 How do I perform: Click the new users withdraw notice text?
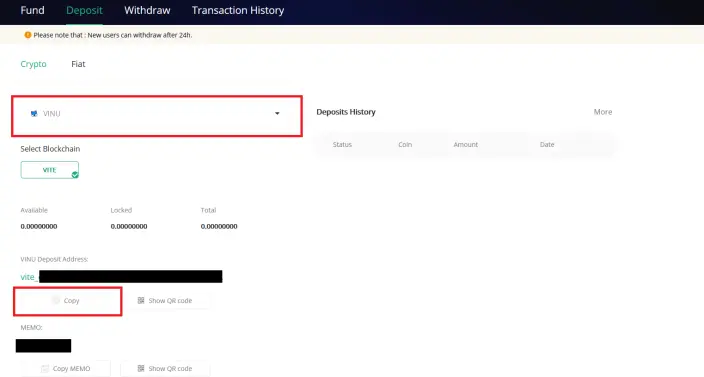click(x=113, y=35)
